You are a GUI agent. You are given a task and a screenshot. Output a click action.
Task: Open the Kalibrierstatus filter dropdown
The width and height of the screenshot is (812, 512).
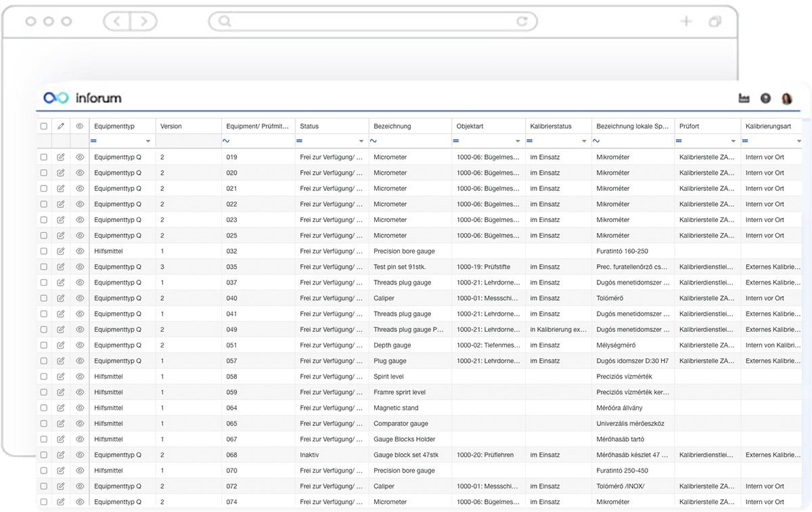point(584,141)
